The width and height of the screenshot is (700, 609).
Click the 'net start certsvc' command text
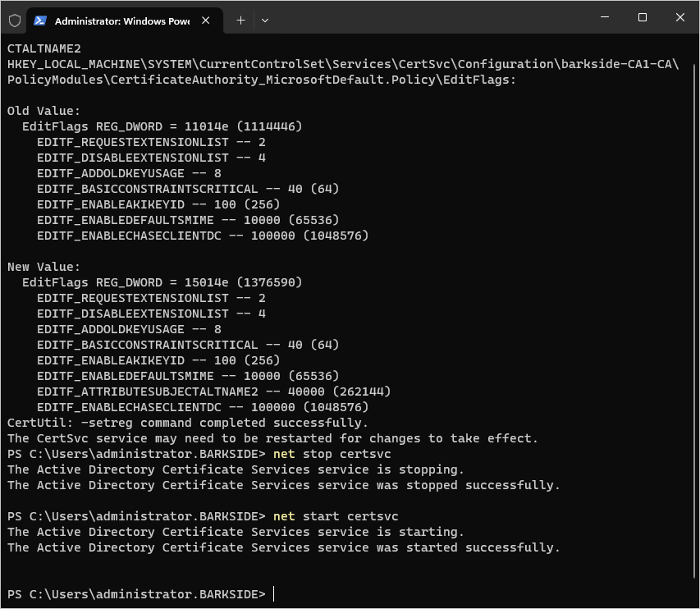click(x=336, y=516)
